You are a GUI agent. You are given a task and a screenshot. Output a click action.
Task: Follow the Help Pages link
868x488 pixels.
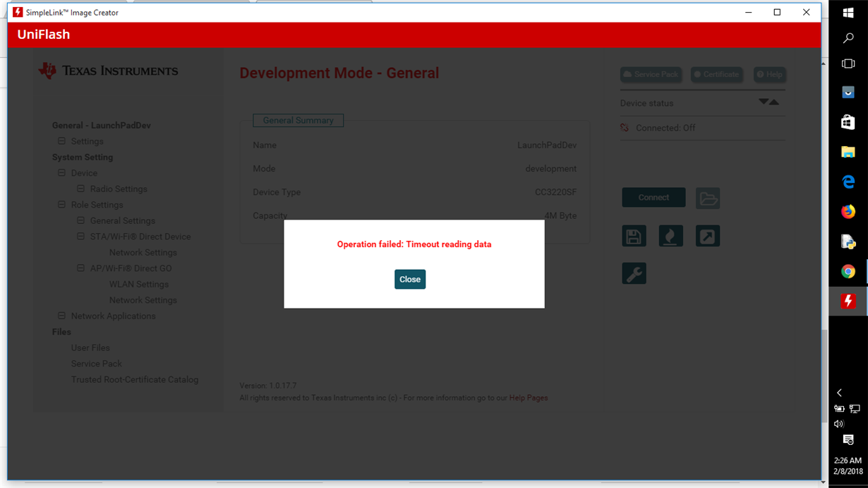[529, 398]
